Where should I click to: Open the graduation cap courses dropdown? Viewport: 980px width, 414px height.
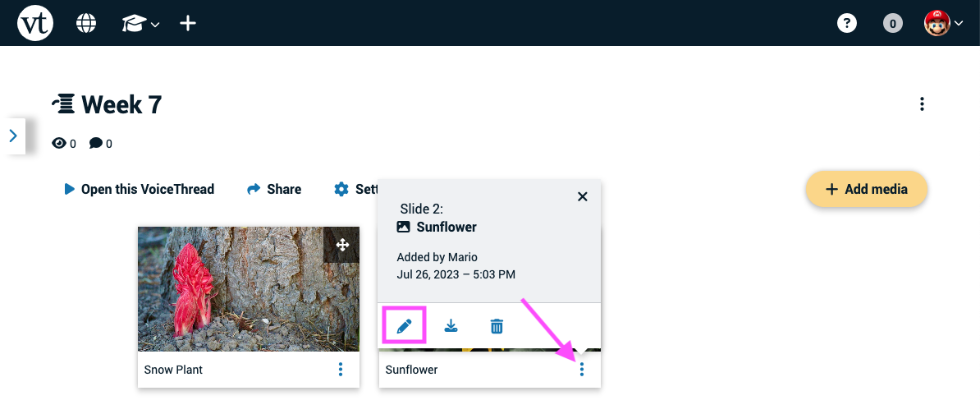pyautogui.click(x=140, y=24)
